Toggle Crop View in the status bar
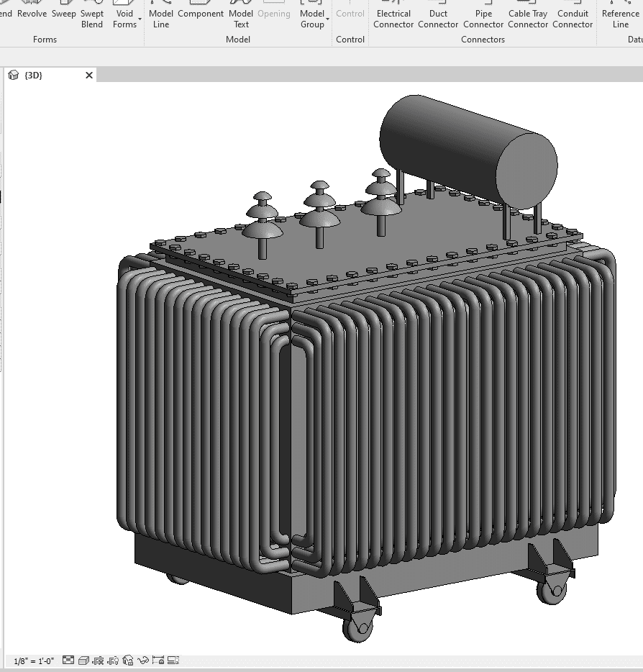The height and width of the screenshot is (672, 643). [x=99, y=660]
